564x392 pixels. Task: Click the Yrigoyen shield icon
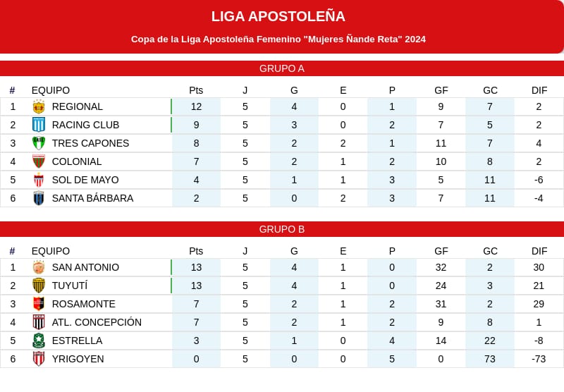(39, 359)
